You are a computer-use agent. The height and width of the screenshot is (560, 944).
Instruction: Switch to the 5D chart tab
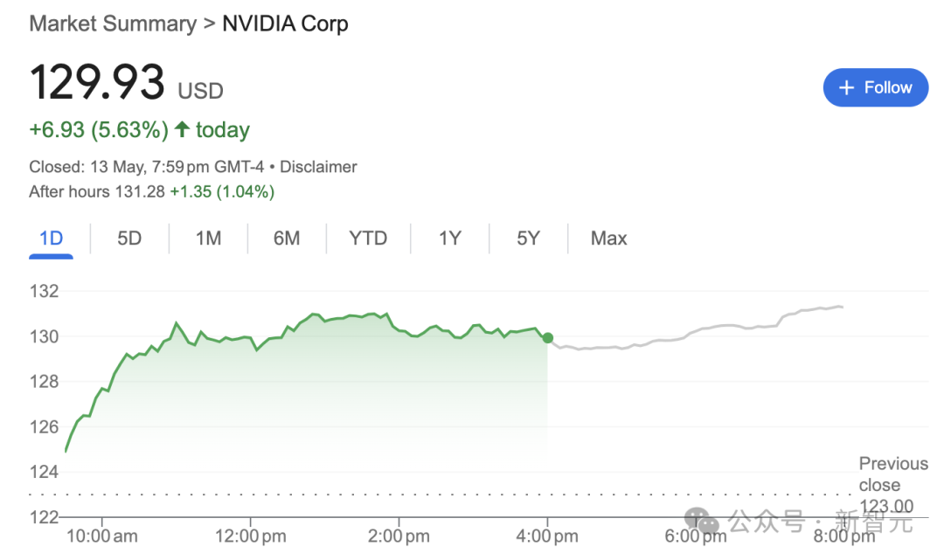pyautogui.click(x=129, y=239)
